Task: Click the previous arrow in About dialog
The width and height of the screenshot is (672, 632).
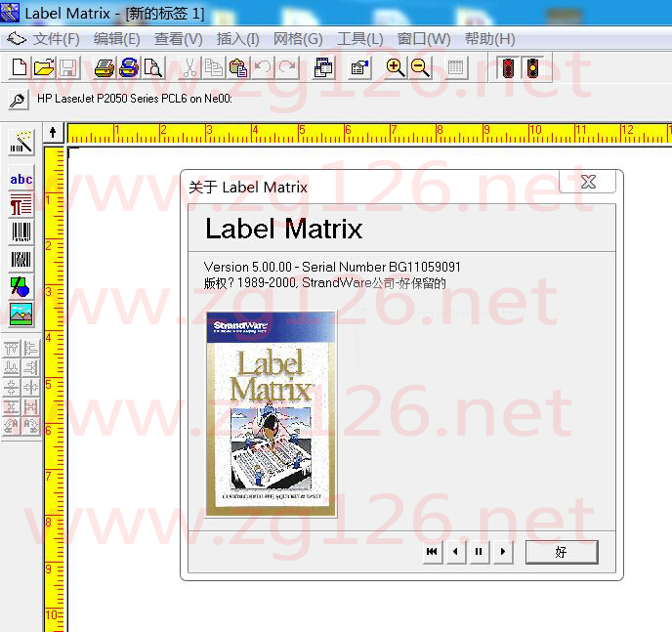Action: 455,552
